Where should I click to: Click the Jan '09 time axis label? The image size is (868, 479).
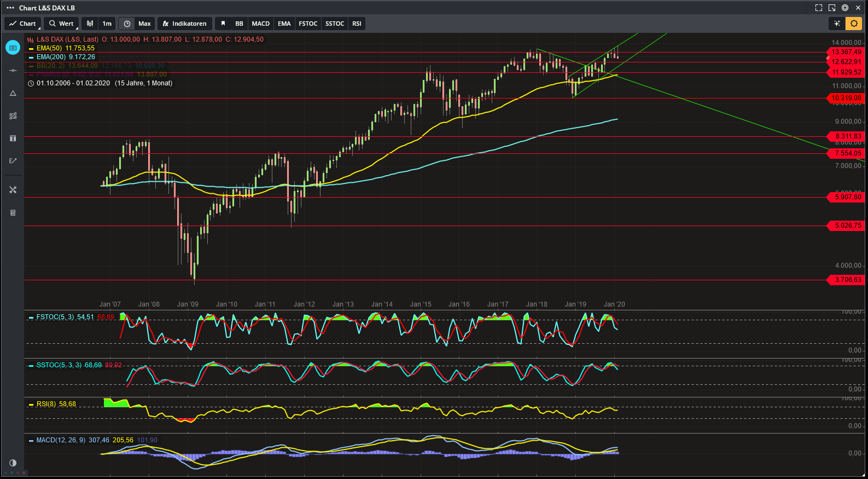tap(188, 304)
